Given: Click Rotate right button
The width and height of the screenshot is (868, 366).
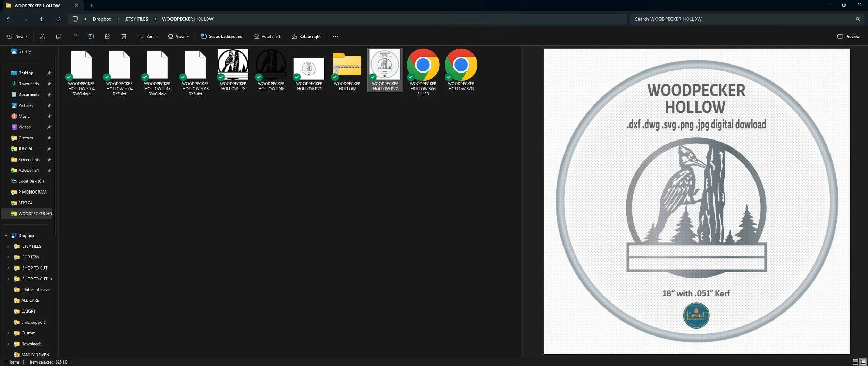Looking at the screenshot, I should (306, 36).
